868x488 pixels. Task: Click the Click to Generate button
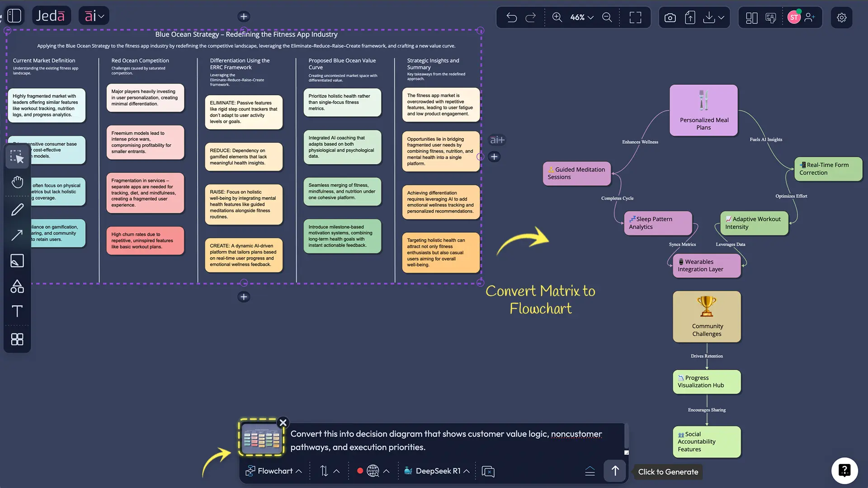(667, 472)
